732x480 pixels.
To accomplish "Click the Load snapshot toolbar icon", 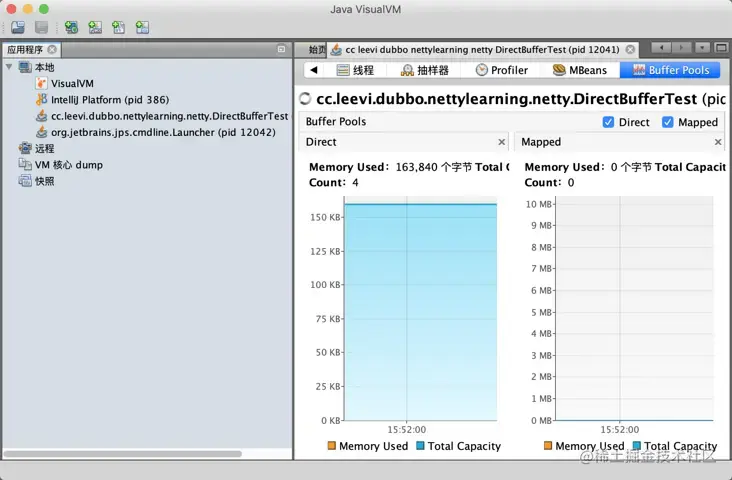I will [18, 27].
